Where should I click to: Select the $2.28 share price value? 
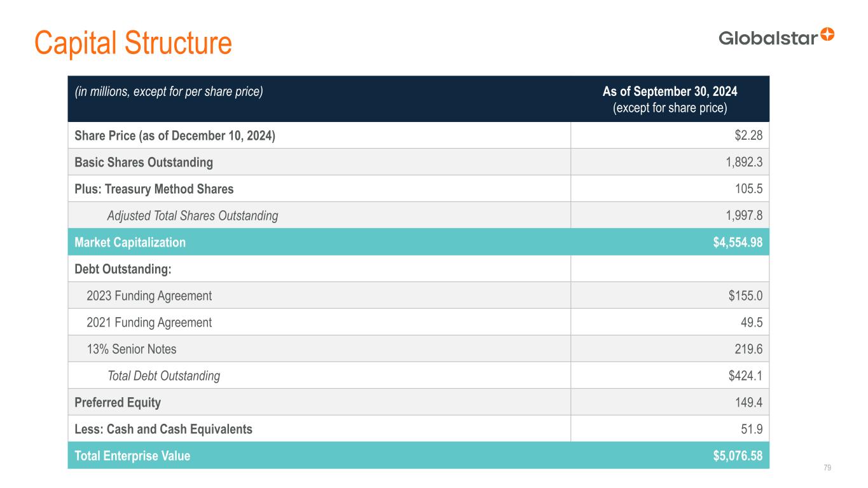click(749, 135)
